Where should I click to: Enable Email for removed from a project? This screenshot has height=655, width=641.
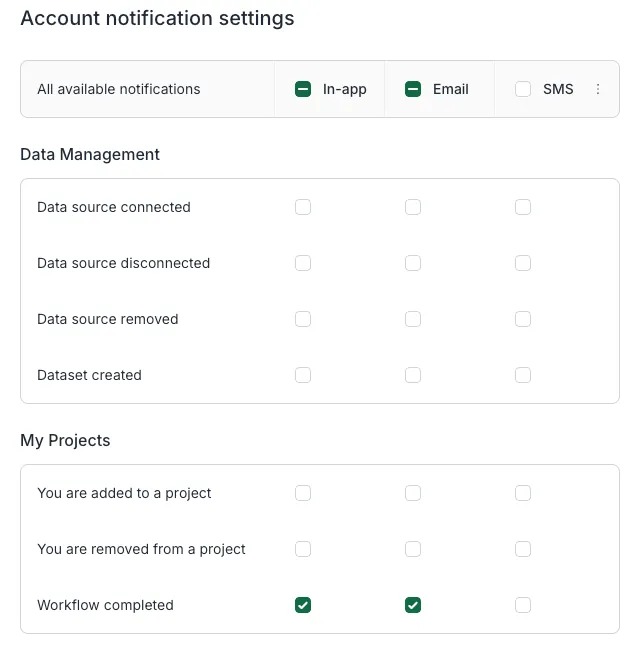413,549
